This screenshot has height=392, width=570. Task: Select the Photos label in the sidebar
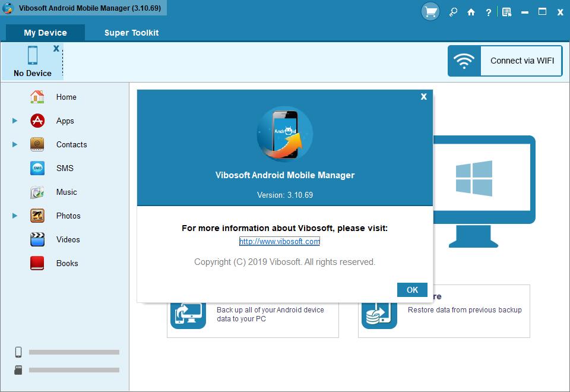(68, 216)
